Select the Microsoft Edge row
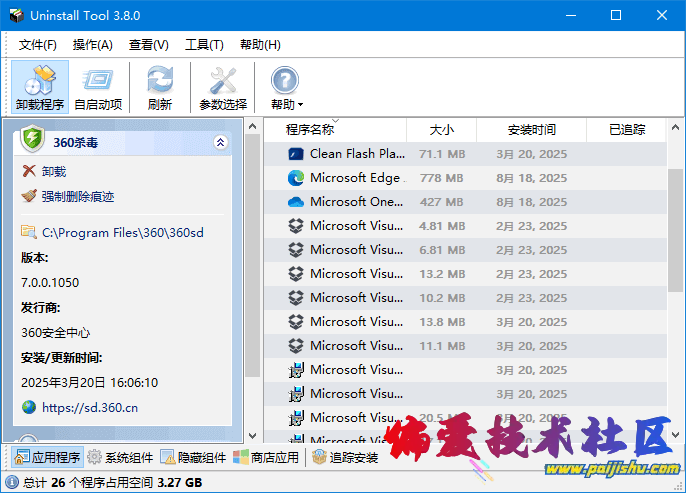The image size is (686, 493). [466, 178]
